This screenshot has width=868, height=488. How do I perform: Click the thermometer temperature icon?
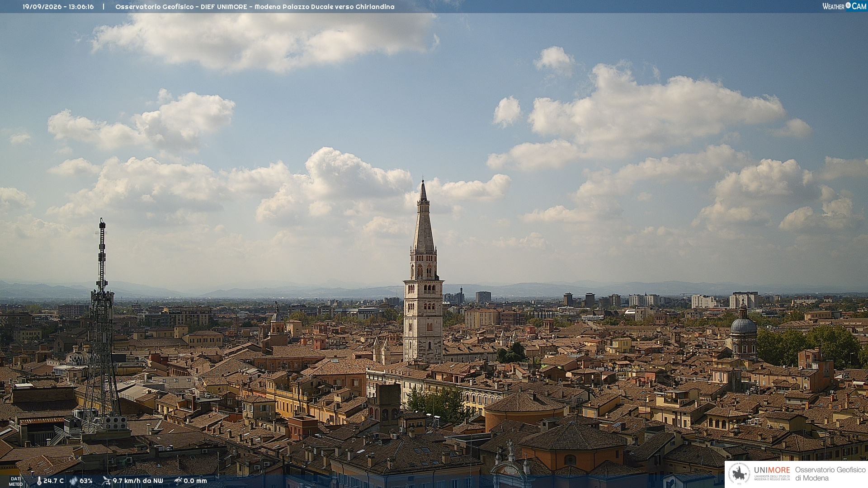(x=39, y=481)
